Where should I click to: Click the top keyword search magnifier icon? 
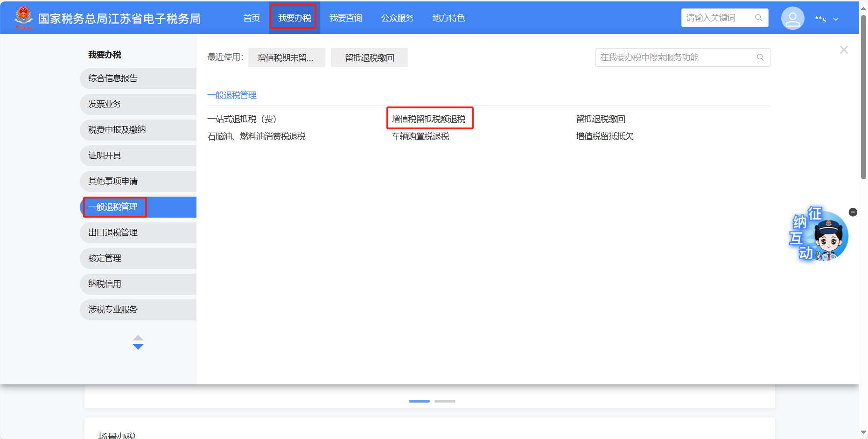click(x=758, y=18)
